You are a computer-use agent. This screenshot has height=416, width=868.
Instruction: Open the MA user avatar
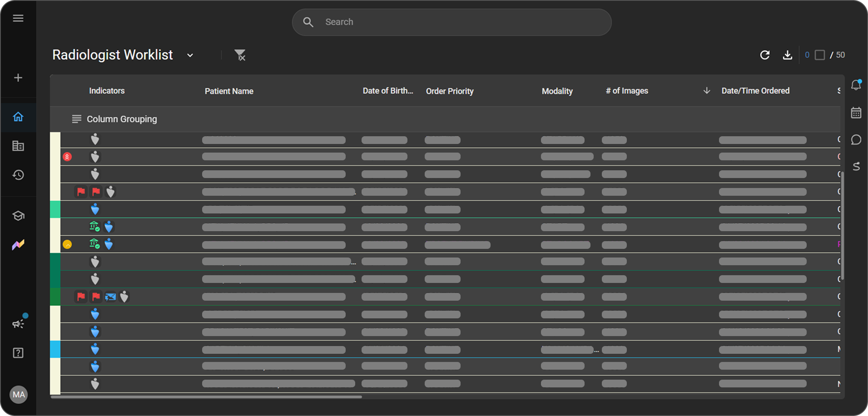point(19,395)
